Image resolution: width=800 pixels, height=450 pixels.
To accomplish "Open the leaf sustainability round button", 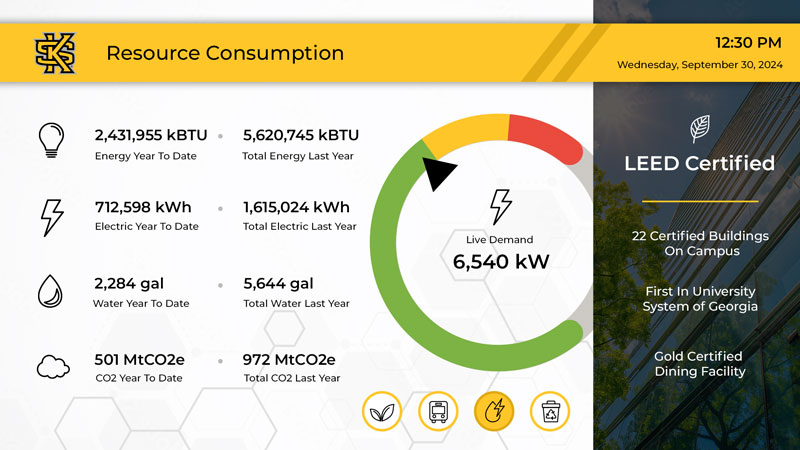I will tap(382, 411).
